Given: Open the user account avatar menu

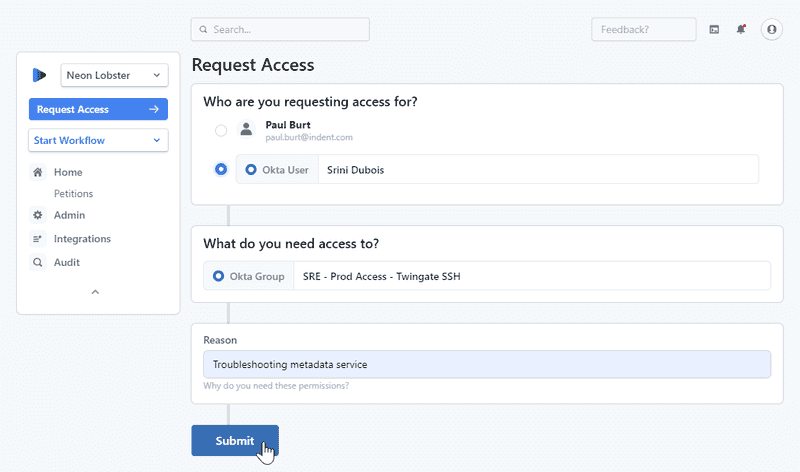Looking at the screenshot, I should point(771,30).
